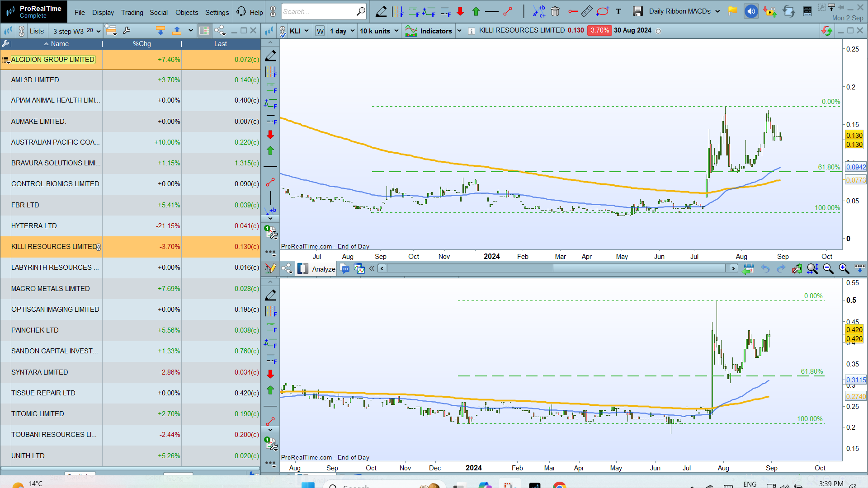Click the orange export up-arrow icon in list panel
The height and width of the screenshot is (488, 868).
coord(177,31)
